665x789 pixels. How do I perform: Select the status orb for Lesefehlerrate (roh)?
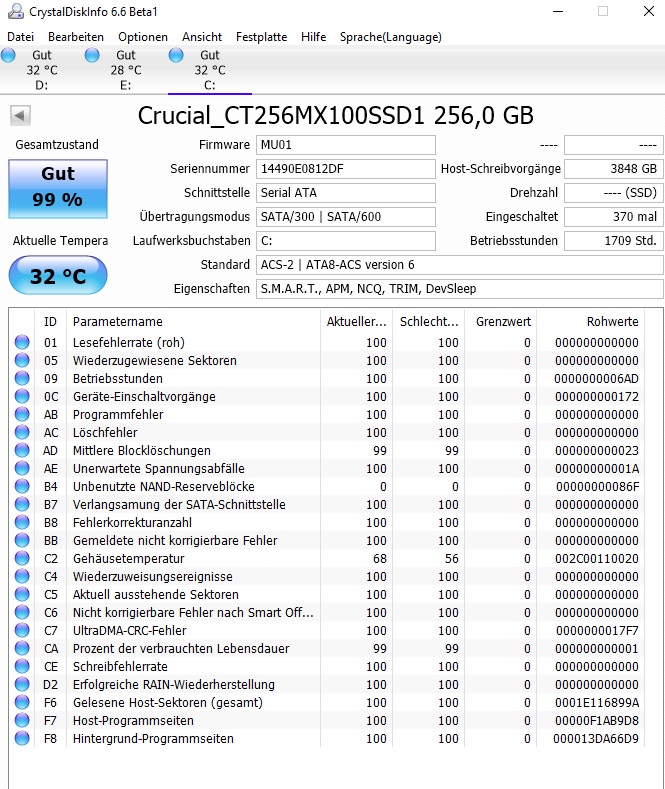[x=22, y=342]
